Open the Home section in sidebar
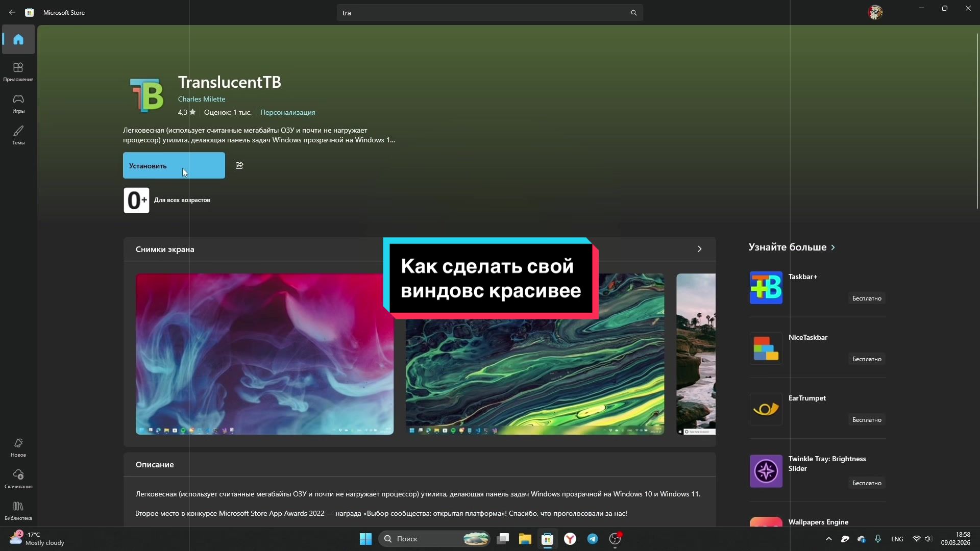The height and width of the screenshot is (551, 980). coord(18,39)
